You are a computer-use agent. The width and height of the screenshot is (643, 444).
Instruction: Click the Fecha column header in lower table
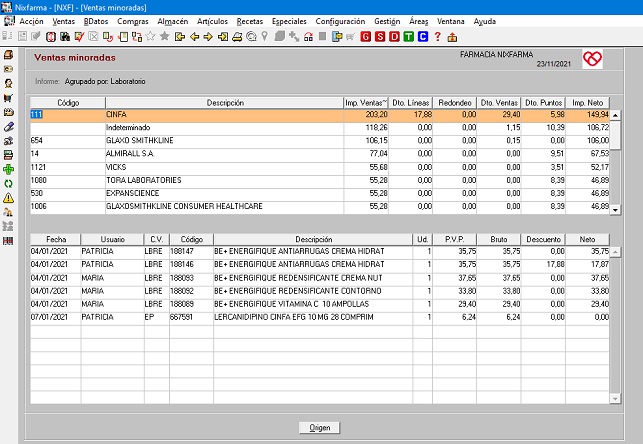tap(56, 239)
